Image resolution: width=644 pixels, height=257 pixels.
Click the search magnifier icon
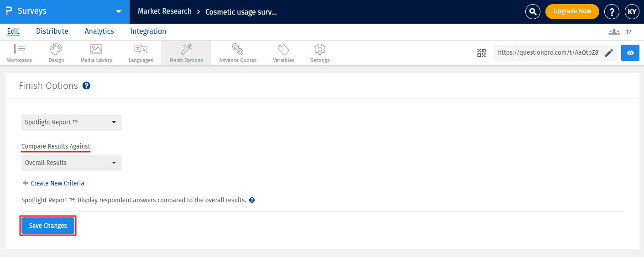(533, 12)
